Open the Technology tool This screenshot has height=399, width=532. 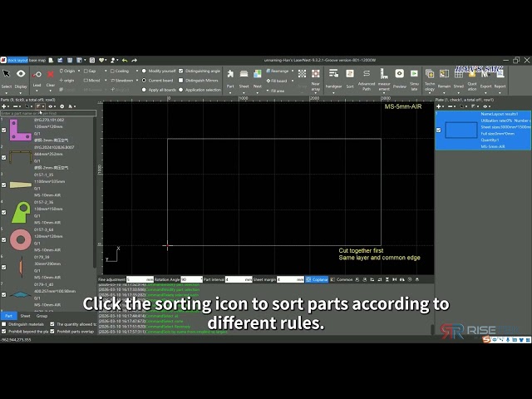[430, 74]
